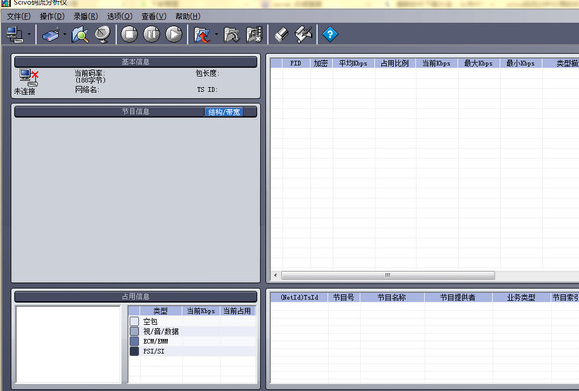
Task: Select the ECM/EMM row label
Action: tap(155, 342)
